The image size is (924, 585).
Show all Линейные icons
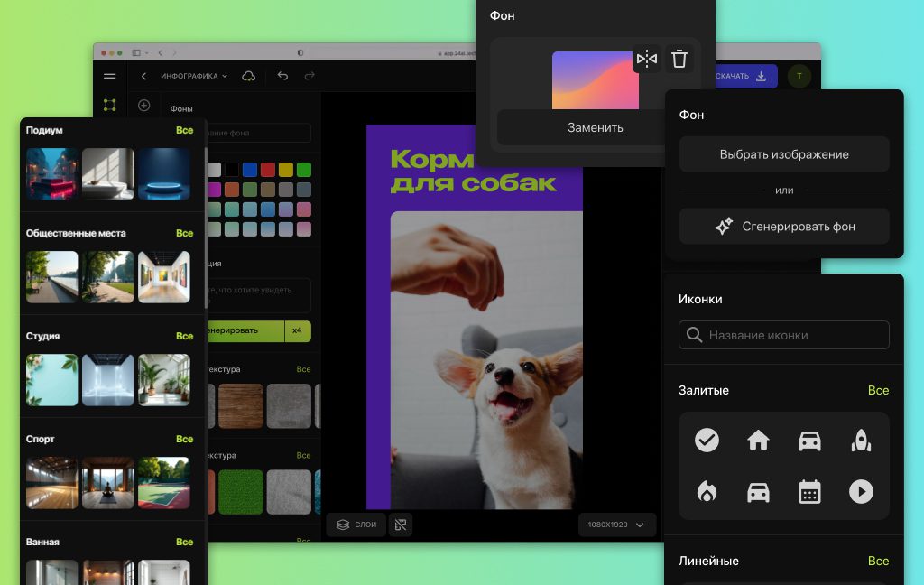click(x=878, y=561)
